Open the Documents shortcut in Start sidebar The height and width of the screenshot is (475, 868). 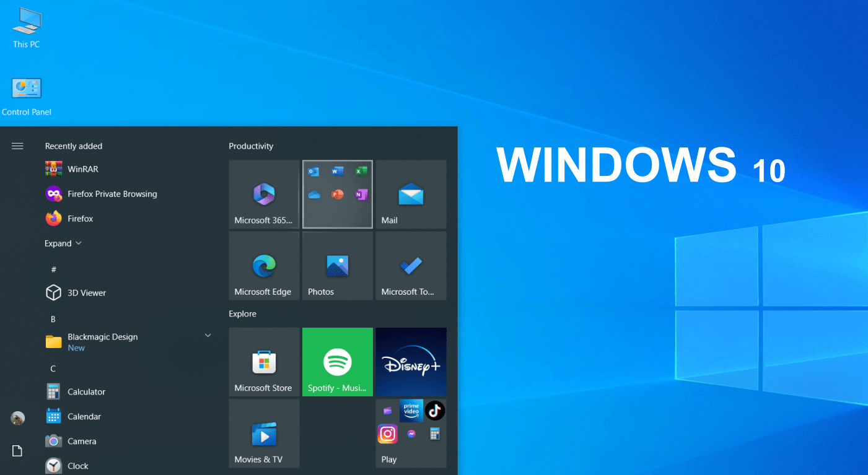[x=17, y=451]
